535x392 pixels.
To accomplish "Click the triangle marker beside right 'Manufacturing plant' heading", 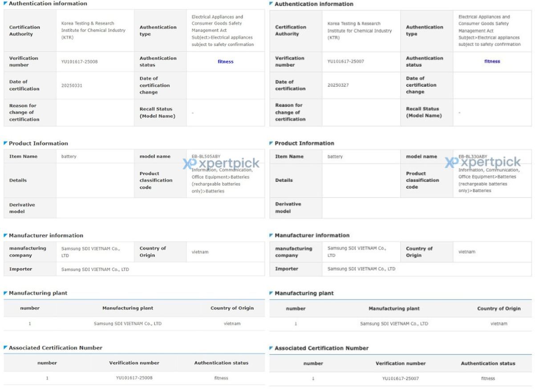I will click(272, 293).
